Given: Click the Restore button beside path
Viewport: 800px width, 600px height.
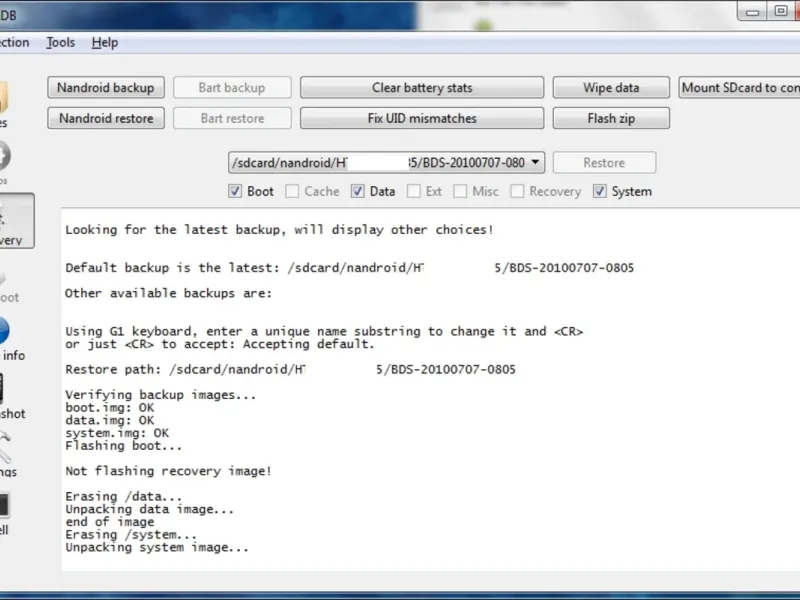Looking at the screenshot, I should (x=605, y=163).
